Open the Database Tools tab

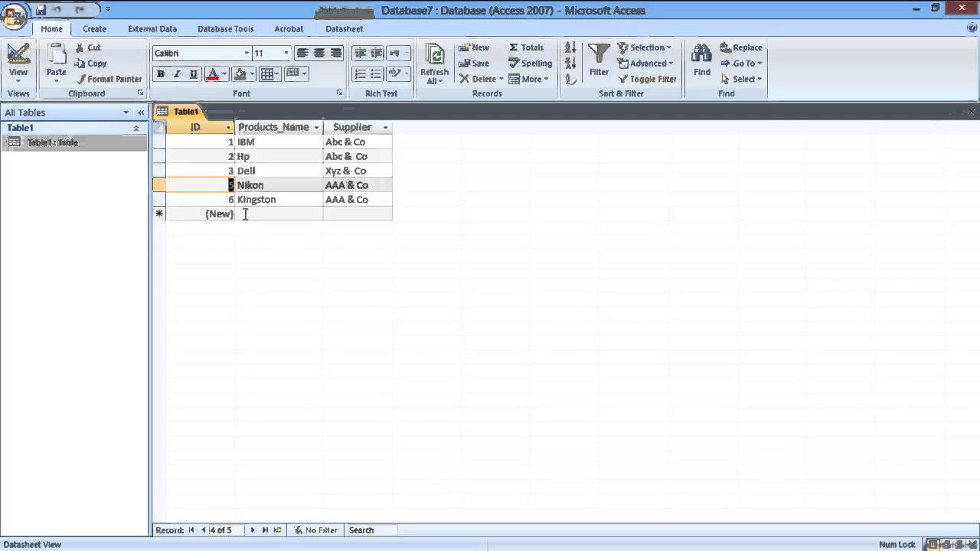pyautogui.click(x=226, y=29)
